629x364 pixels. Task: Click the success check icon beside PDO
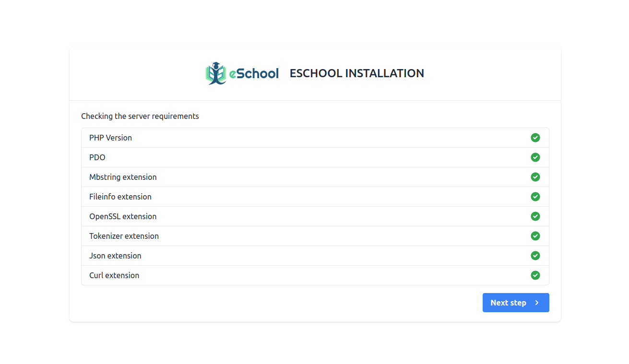(x=535, y=157)
